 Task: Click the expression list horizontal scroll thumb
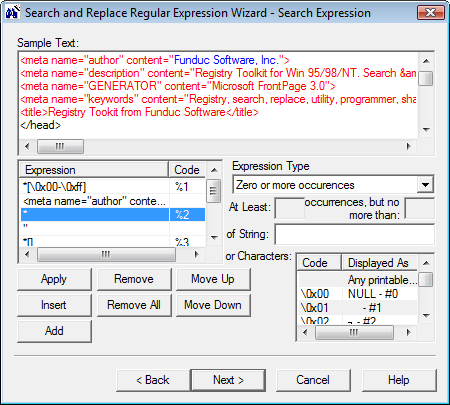click(x=106, y=255)
